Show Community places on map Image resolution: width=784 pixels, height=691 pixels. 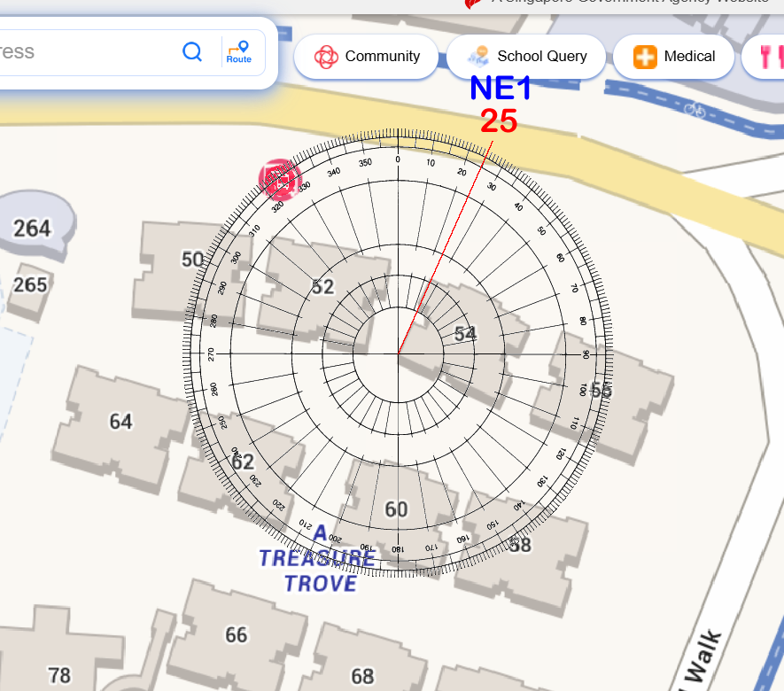coord(366,57)
